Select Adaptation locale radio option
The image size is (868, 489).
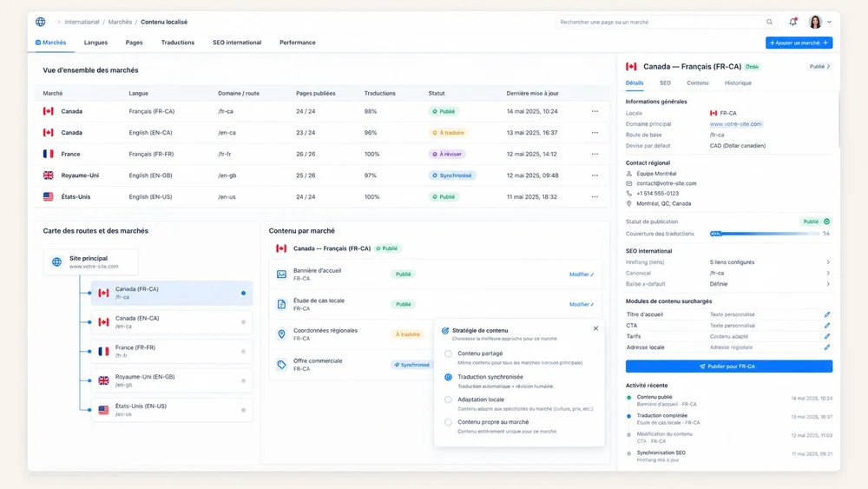pyautogui.click(x=448, y=400)
